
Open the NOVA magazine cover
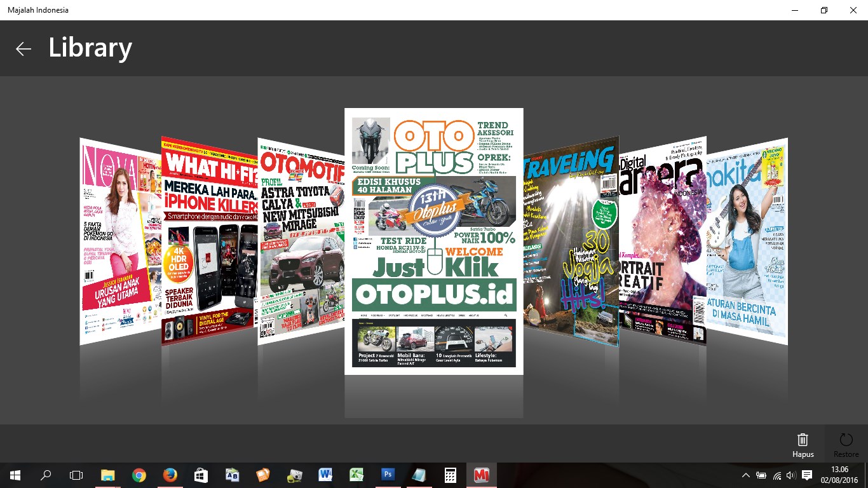[120, 241]
